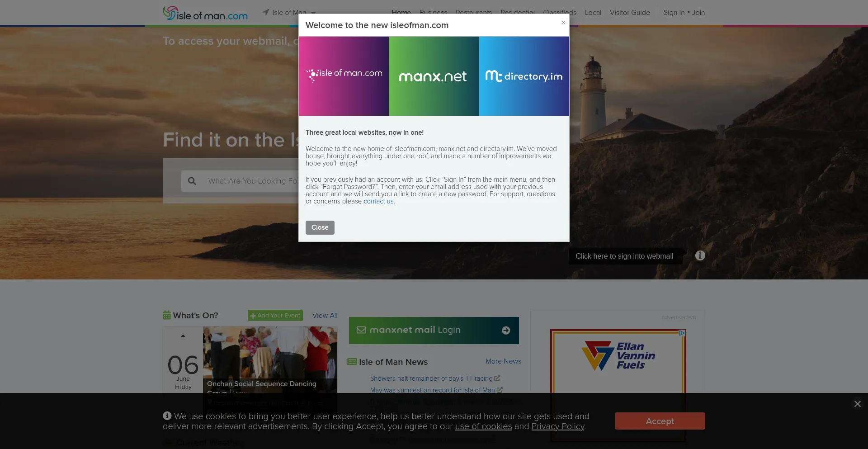The height and width of the screenshot is (449, 868).
Task: Click the news list icon beside Isle of Man News
Action: pyautogui.click(x=352, y=362)
